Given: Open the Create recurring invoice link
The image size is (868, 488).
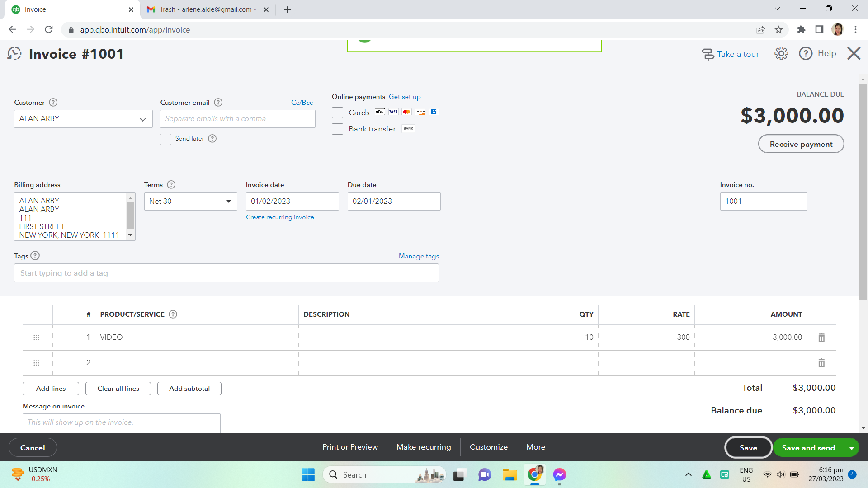Looking at the screenshot, I should tap(279, 217).
